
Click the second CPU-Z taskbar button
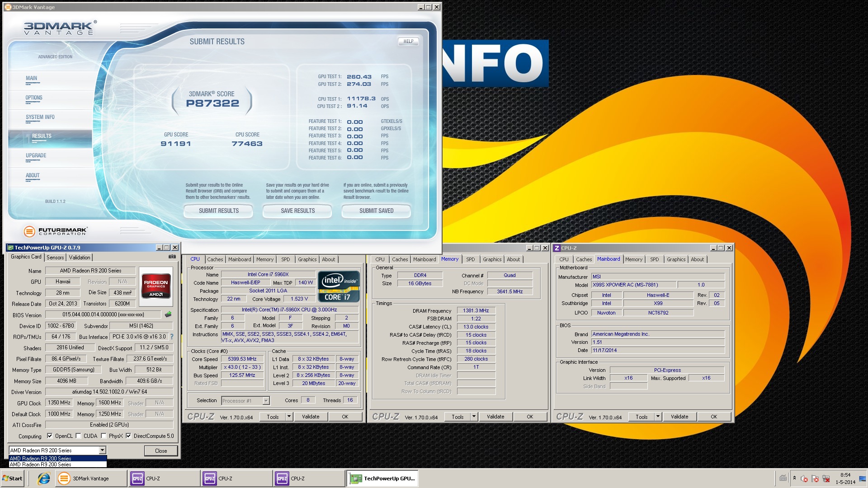click(x=236, y=479)
